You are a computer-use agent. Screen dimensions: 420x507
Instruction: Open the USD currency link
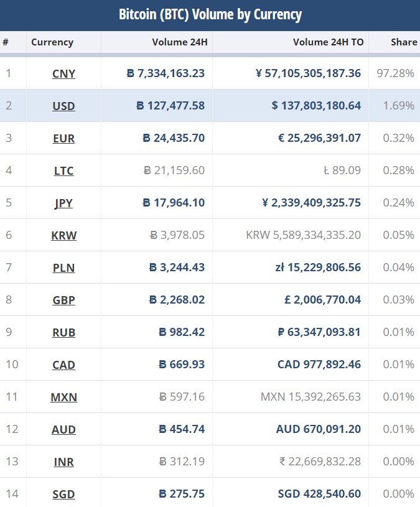click(x=63, y=106)
